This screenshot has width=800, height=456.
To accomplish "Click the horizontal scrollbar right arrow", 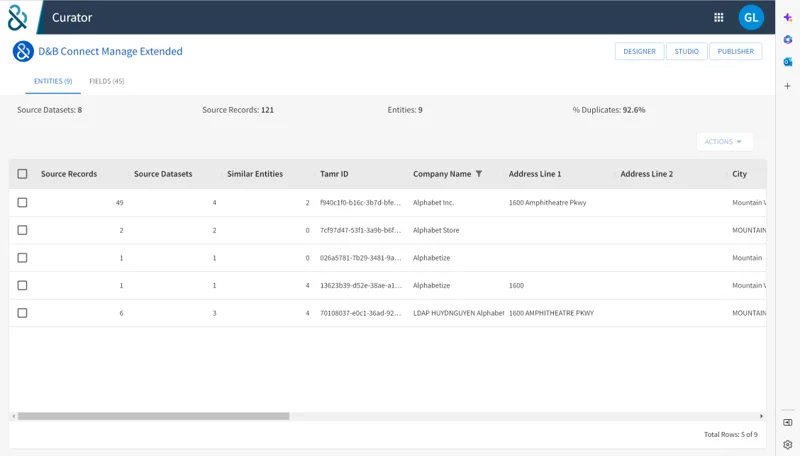I will click(761, 416).
